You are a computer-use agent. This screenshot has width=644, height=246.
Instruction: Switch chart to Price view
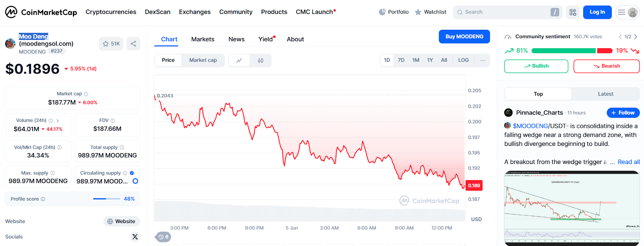pos(168,60)
